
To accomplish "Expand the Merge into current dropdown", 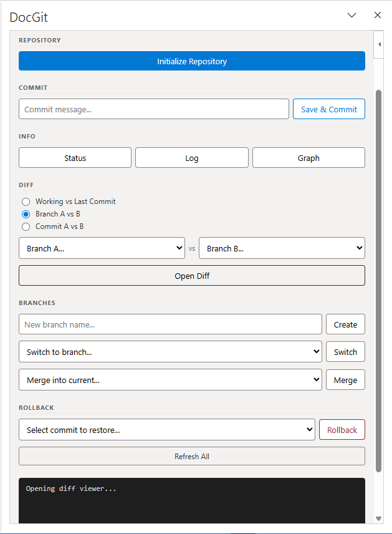I will tap(170, 379).
